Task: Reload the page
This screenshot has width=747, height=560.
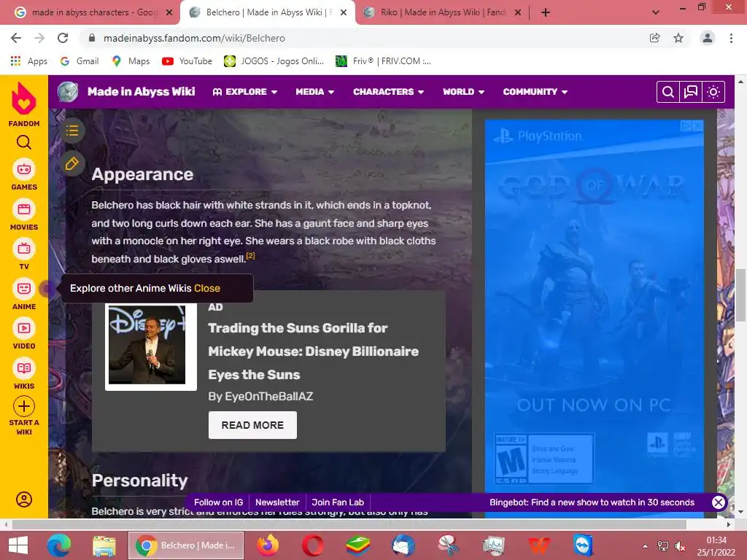Action: [63, 38]
